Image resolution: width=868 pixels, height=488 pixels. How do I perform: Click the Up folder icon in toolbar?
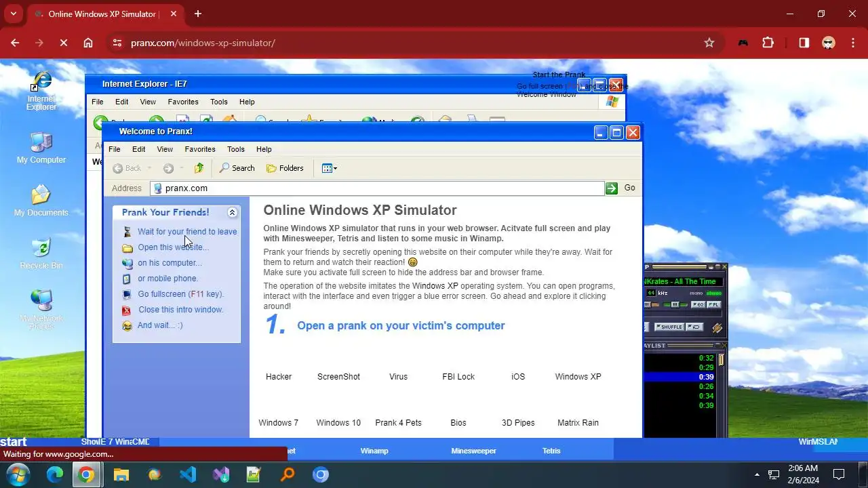pyautogui.click(x=199, y=168)
